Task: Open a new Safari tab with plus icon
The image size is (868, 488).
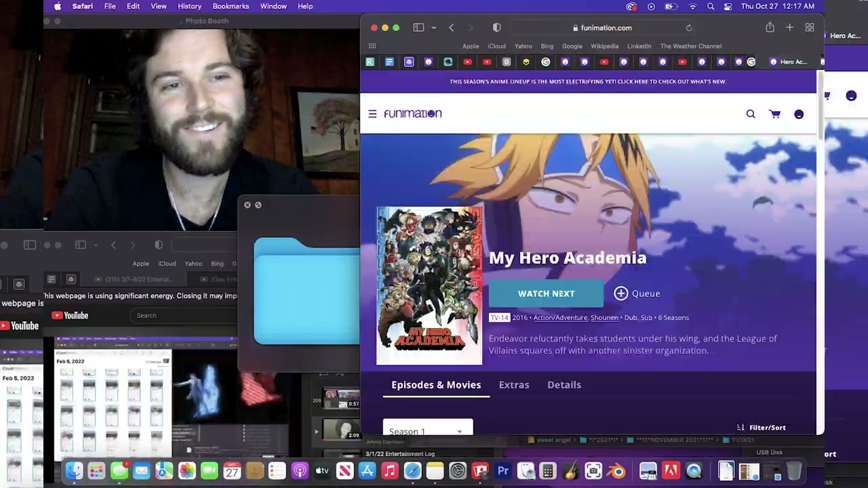Action: coord(789,28)
